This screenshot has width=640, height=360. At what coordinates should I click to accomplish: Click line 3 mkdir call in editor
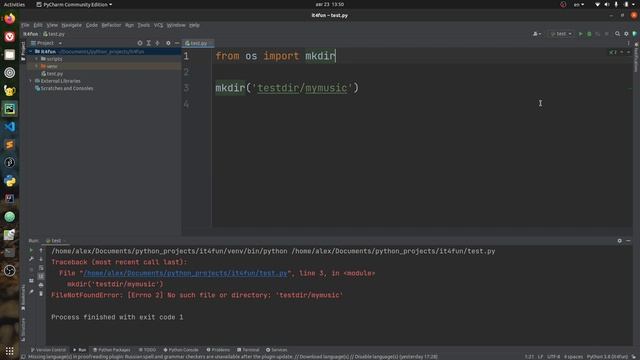point(287,88)
